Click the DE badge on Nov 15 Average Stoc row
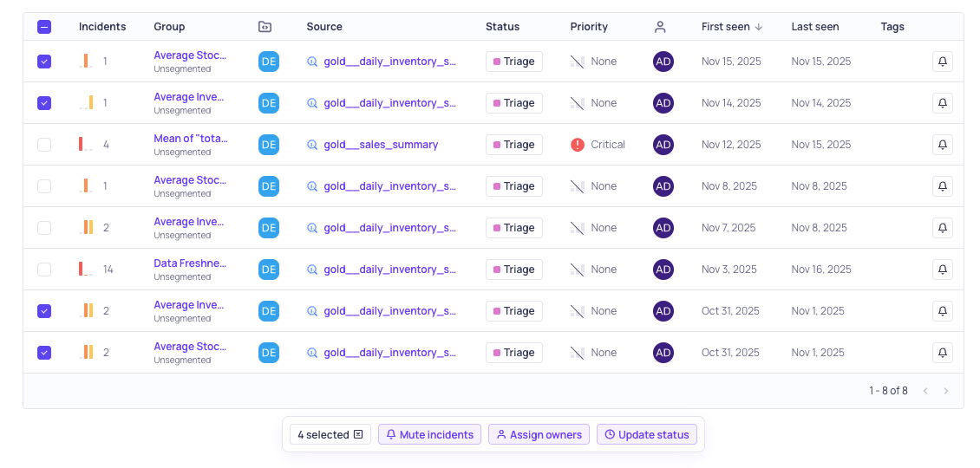The width and height of the screenshot is (980, 468). pyautogui.click(x=269, y=62)
